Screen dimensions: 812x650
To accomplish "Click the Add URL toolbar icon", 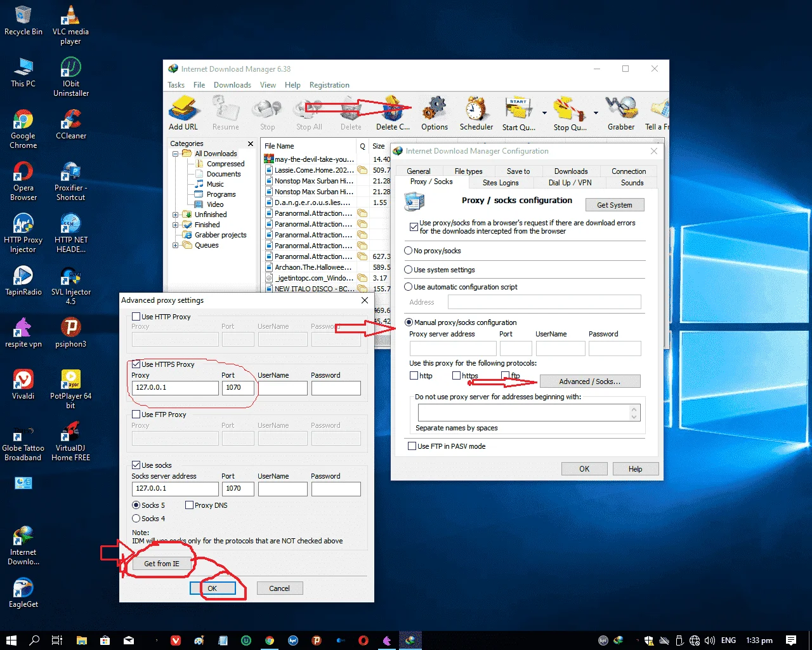I will tap(183, 113).
